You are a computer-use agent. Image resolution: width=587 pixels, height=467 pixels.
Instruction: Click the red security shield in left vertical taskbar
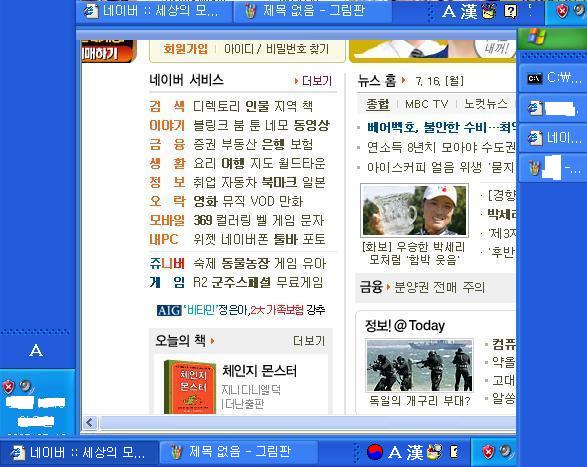pos(8,387)
